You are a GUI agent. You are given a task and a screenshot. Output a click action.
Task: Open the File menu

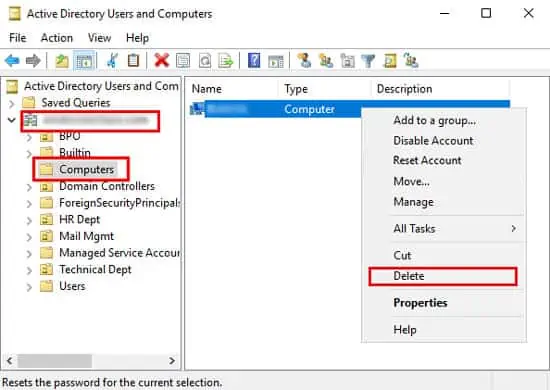coord(18,38)
